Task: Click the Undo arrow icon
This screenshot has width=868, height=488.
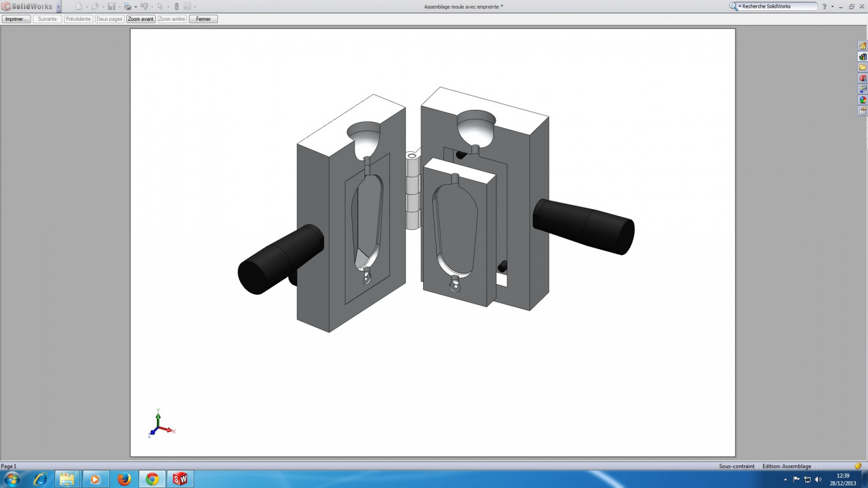Action: pyautogui.click(x=143, y=6)
